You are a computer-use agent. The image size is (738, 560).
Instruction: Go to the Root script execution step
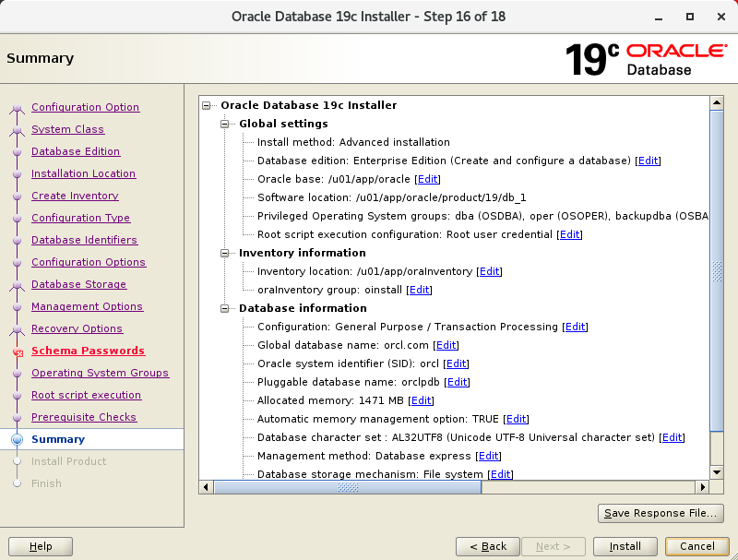click(86, 395)
